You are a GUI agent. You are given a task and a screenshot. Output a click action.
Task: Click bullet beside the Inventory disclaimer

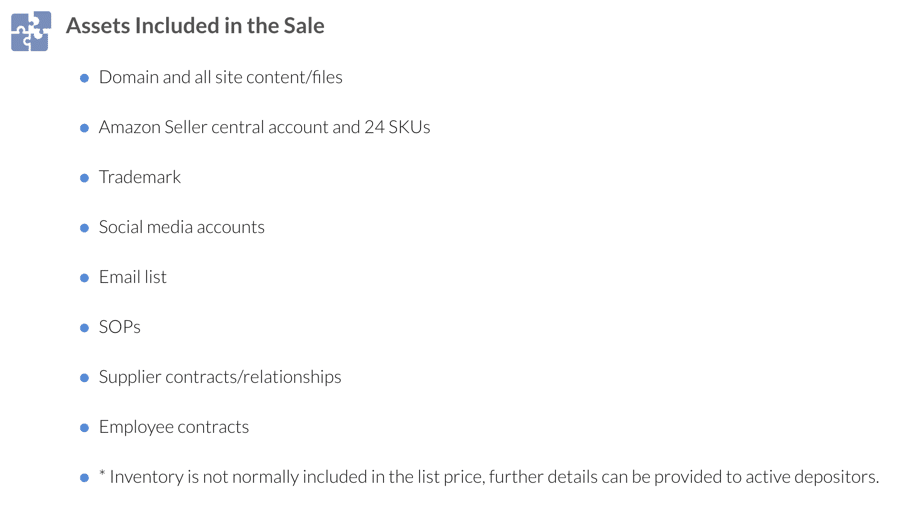[x=84, y=478]
